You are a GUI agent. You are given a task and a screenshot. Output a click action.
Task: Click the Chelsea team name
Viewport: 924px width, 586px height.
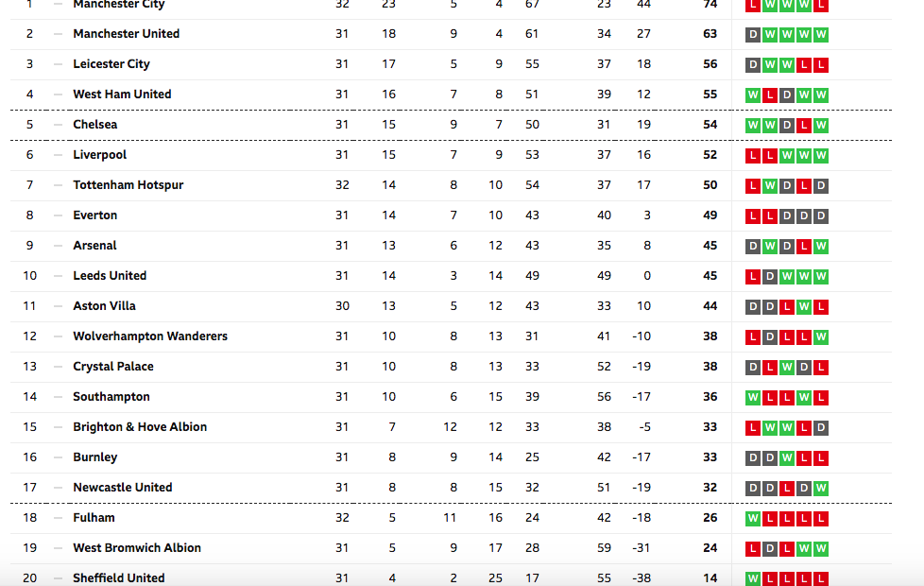click(x=94, y=125)
